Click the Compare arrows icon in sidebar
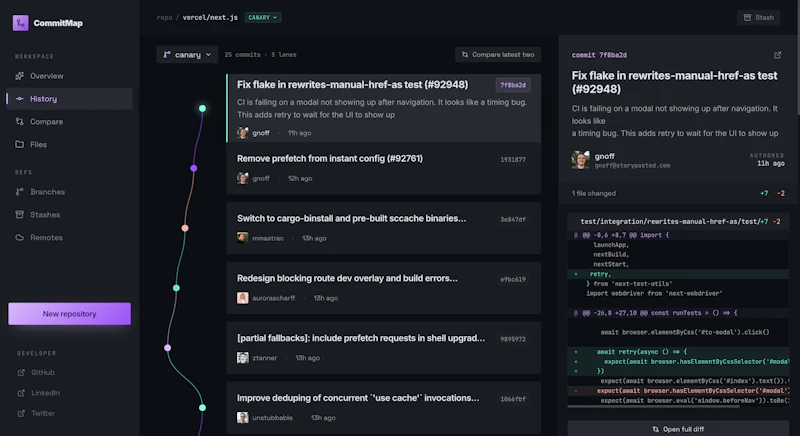Viewport: 800px width, 436px height. coord(19,122)
